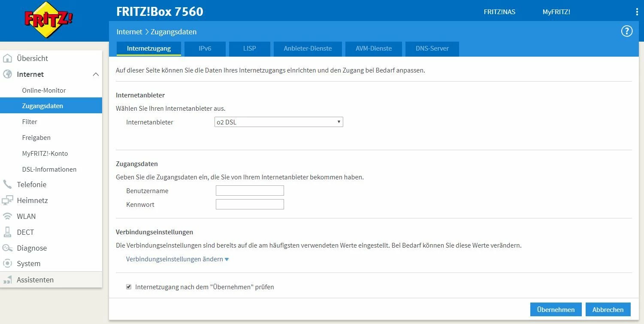Click into the Benutzername field
The image size is (644, 324).
click(x=250, y=191)
